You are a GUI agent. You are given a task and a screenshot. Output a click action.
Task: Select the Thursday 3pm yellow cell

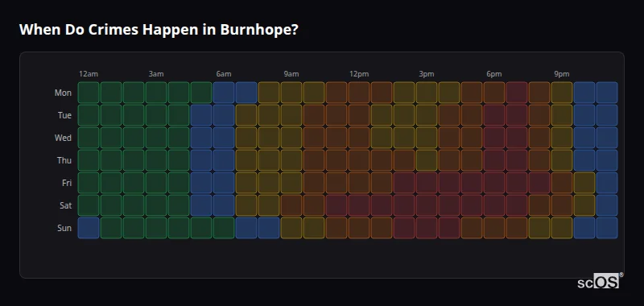[427, 160]
